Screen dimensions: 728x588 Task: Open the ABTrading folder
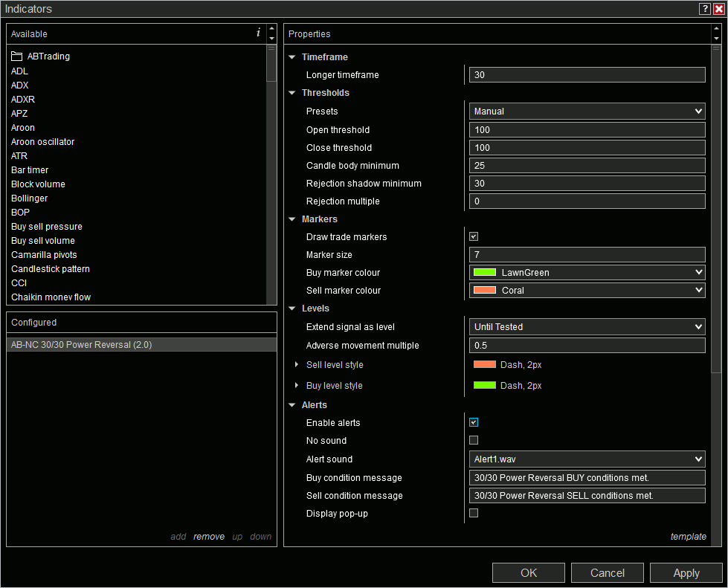click(x=48, y=56)
